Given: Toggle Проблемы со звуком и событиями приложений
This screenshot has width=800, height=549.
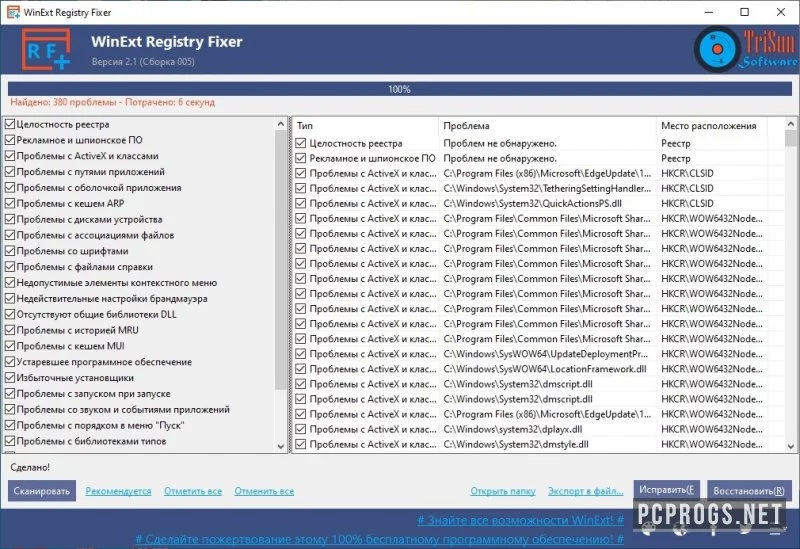Looking at the screenshot, I should (x=10, y=409).
